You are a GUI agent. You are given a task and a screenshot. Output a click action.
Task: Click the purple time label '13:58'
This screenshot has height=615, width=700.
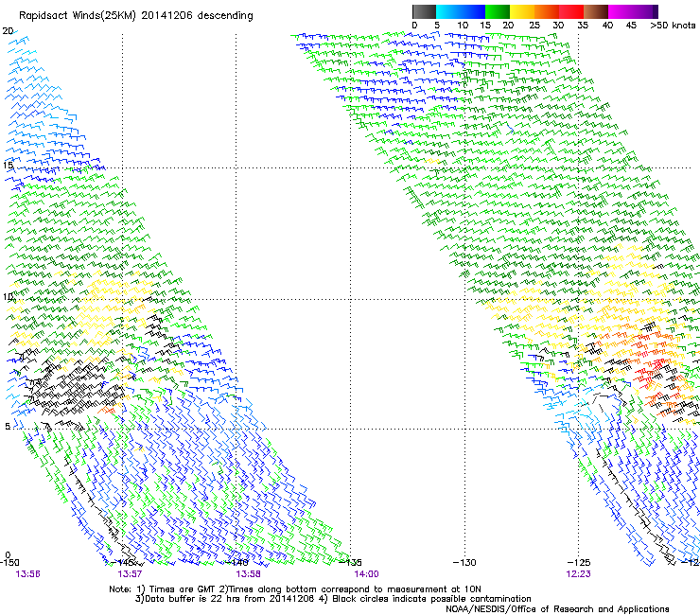point(248,574)
